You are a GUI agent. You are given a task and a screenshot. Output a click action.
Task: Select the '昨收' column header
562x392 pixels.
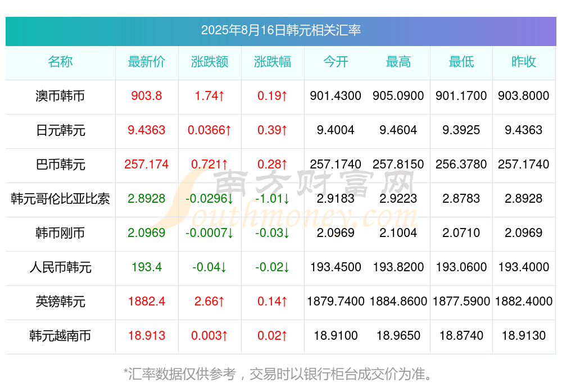(x=524, y=62)
